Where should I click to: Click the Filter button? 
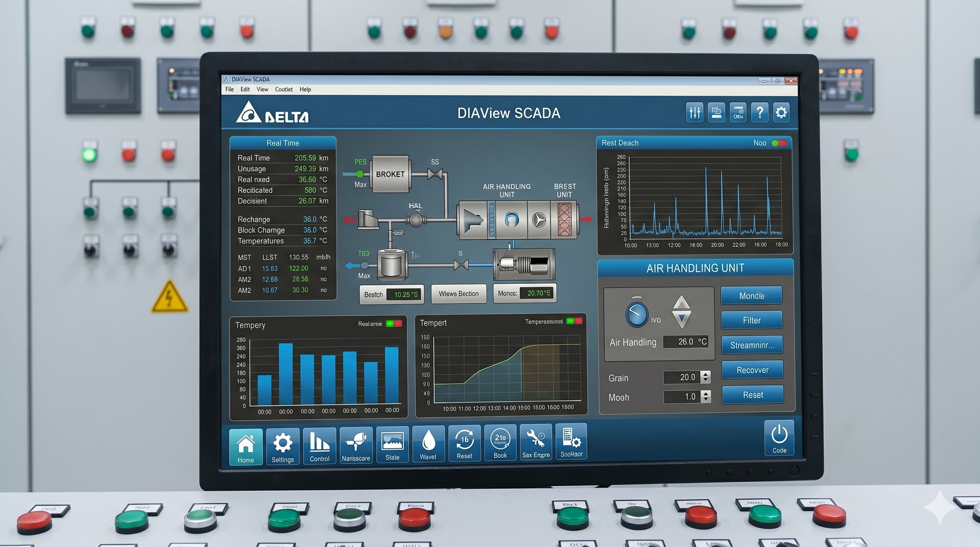tap(752, 320)
